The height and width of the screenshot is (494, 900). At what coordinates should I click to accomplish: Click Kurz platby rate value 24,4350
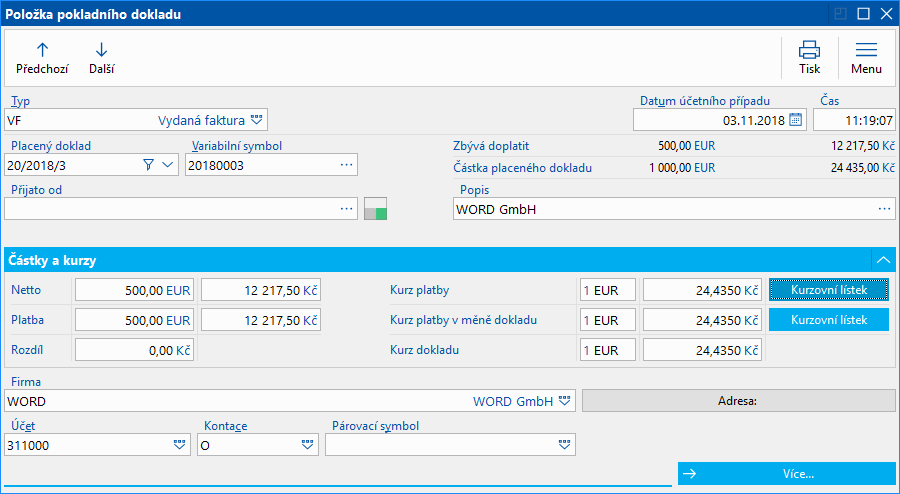702,290
